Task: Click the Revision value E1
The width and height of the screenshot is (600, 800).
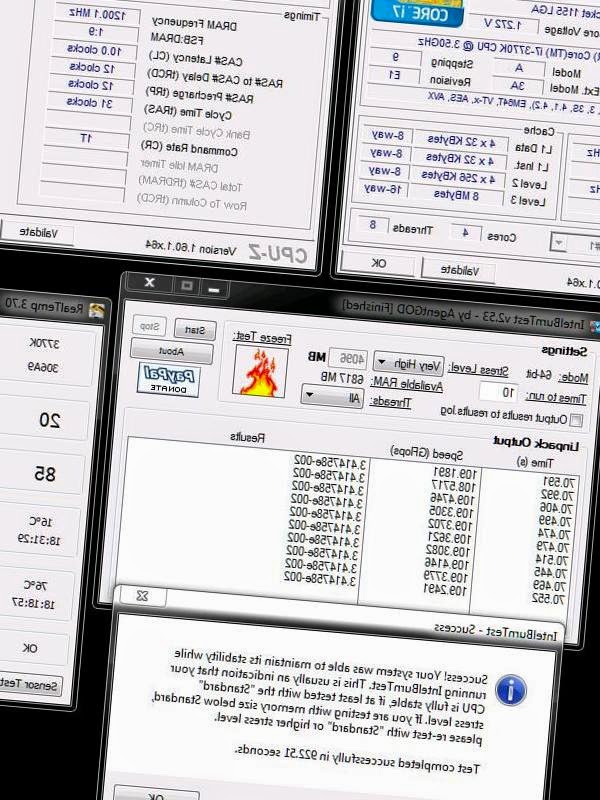Action: tap(394, 75)
